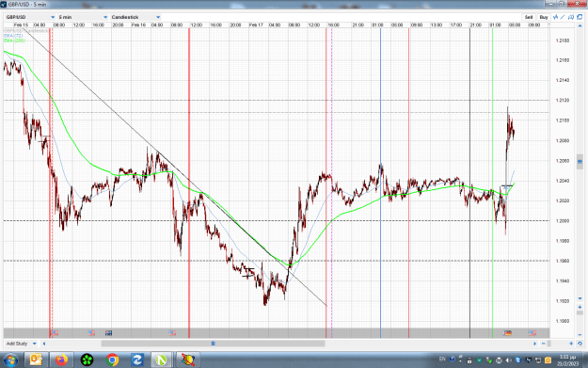Click the 1.2000 price axis label
The height and width of the screenshot is (368, 588).
click(x=562, y=221)
